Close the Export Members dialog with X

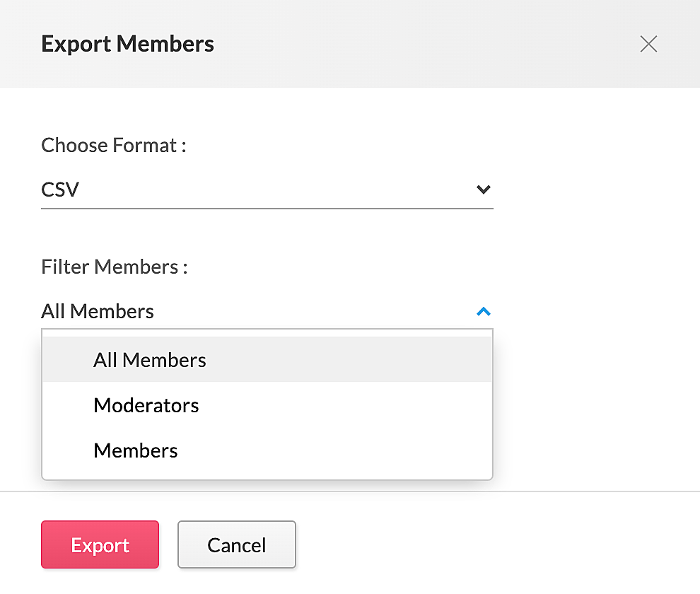click(648, 44)
